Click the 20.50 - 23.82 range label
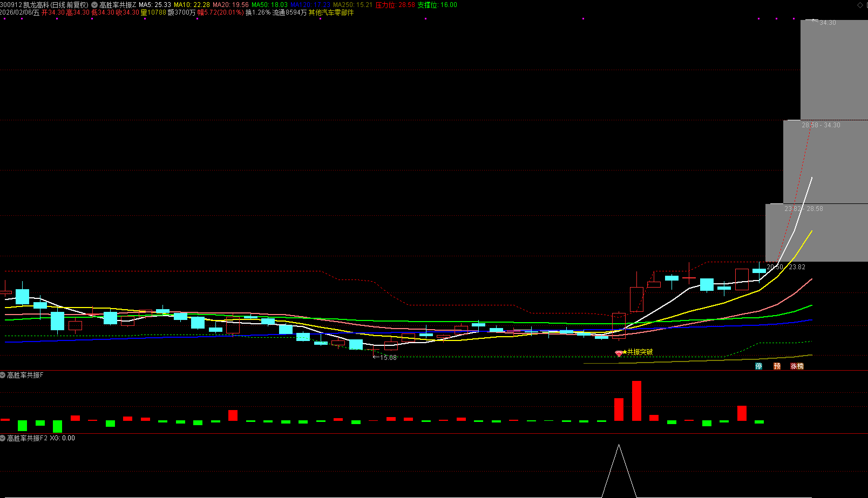This screenshot has height=498, width=868. point(786,267)
